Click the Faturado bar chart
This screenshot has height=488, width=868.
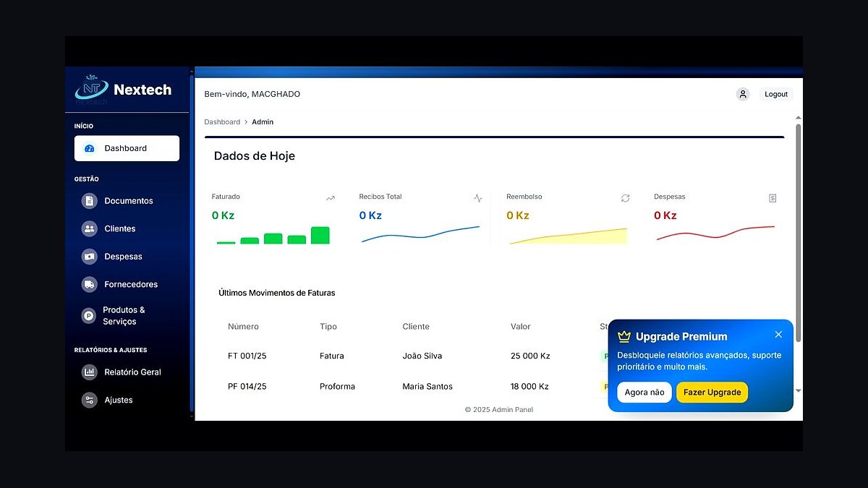[x=273, y=236]
